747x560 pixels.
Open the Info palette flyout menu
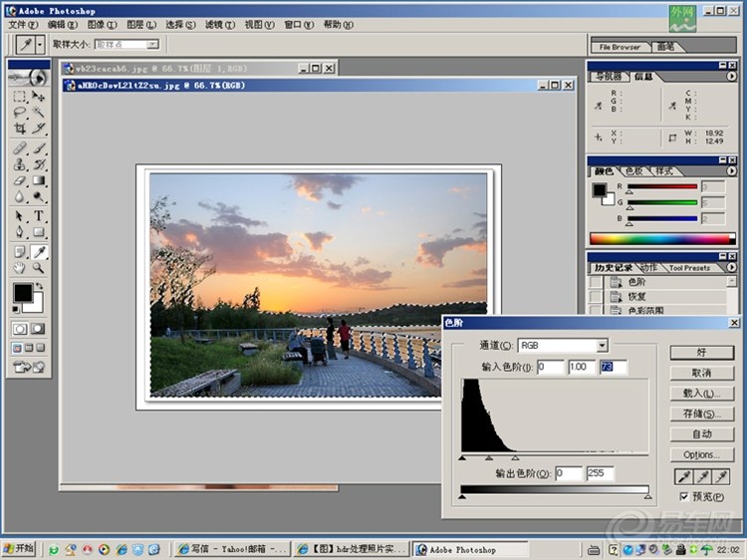(731, 77)
